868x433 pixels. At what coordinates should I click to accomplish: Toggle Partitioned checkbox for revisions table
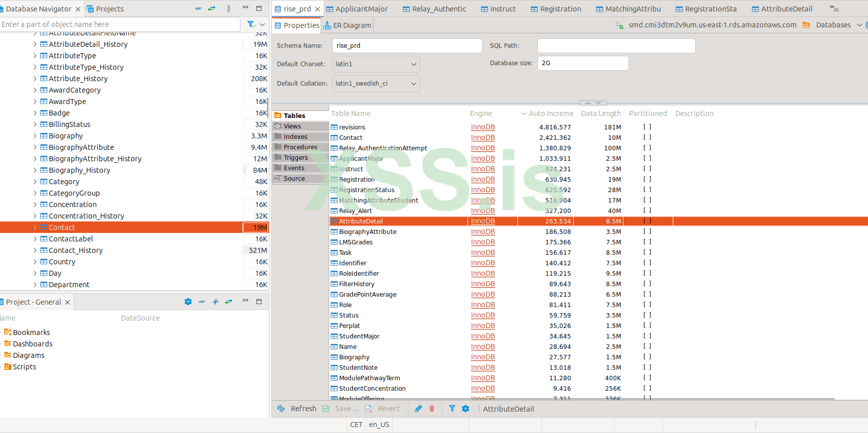647,127
